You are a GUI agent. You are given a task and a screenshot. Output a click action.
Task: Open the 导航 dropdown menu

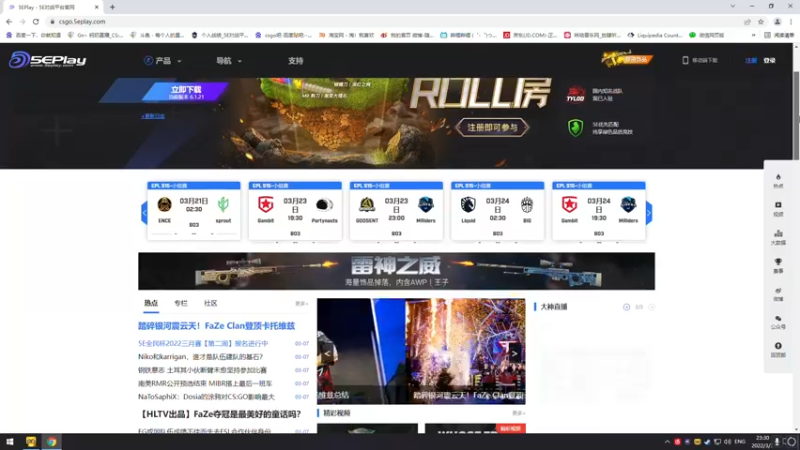coord(229,61)
